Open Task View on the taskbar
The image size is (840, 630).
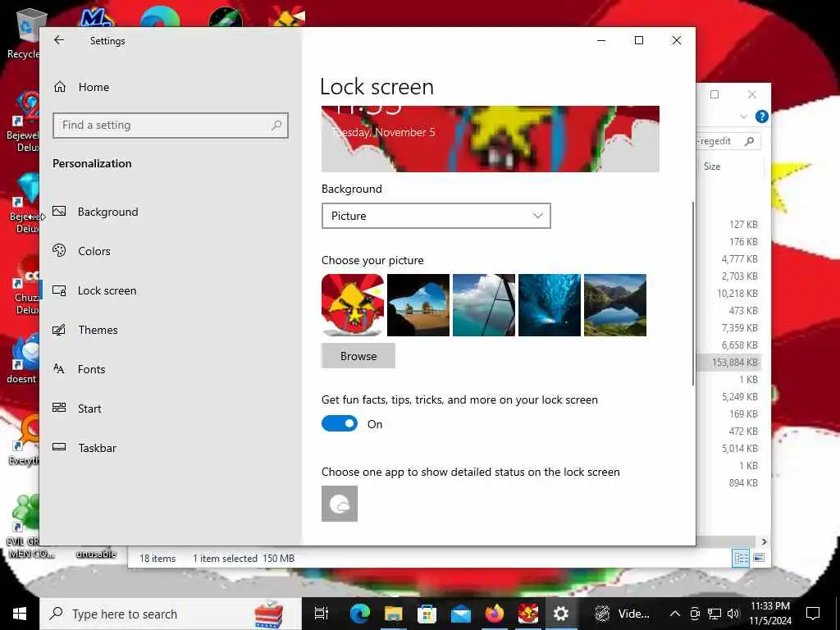pos(321,614)
